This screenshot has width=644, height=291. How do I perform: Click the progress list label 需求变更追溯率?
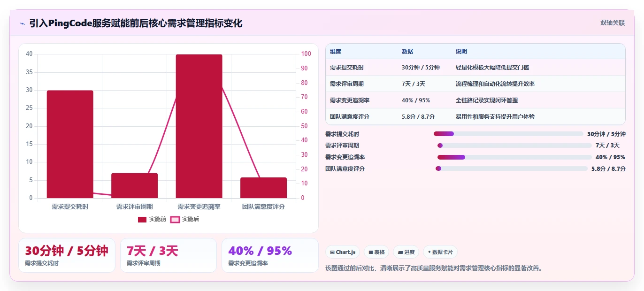click(x=345, y=157)
